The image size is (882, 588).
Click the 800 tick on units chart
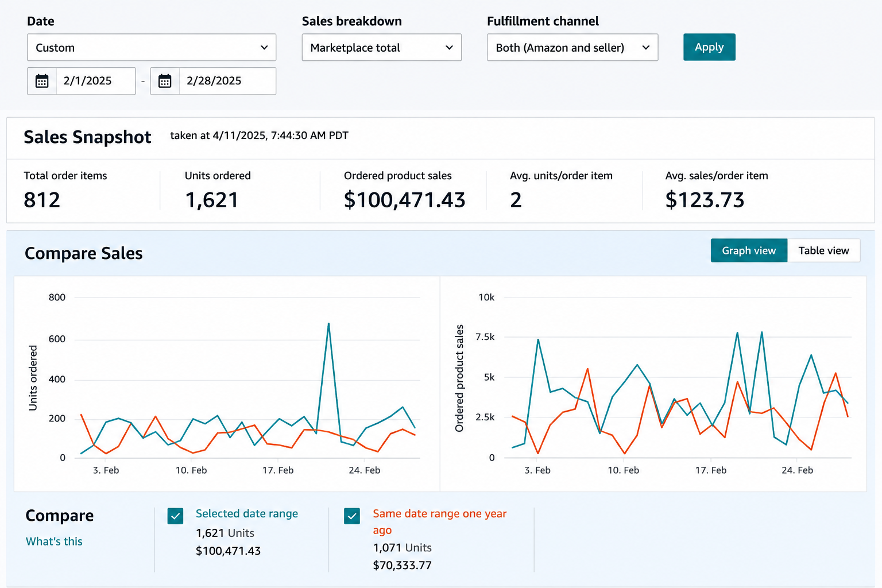[x=57, y=297]
